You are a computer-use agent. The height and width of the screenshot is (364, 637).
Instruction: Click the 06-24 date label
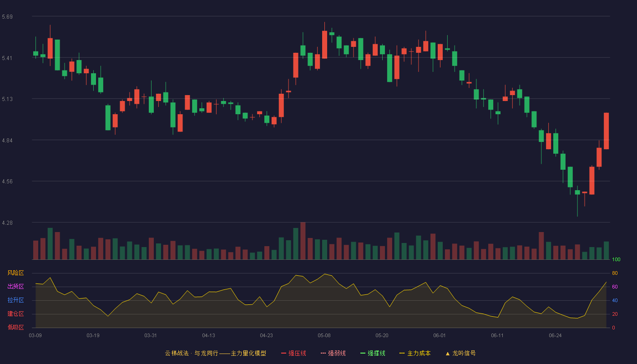click(555, 335)
